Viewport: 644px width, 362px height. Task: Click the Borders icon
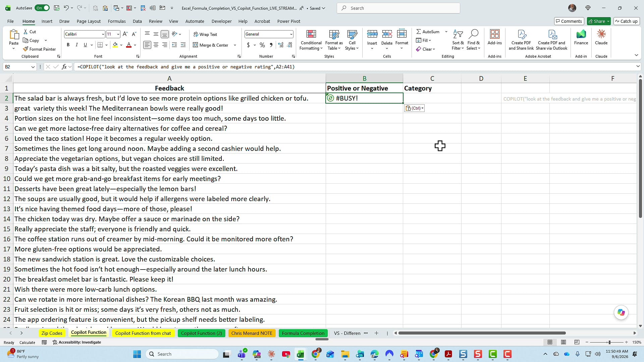pos(100,45)
